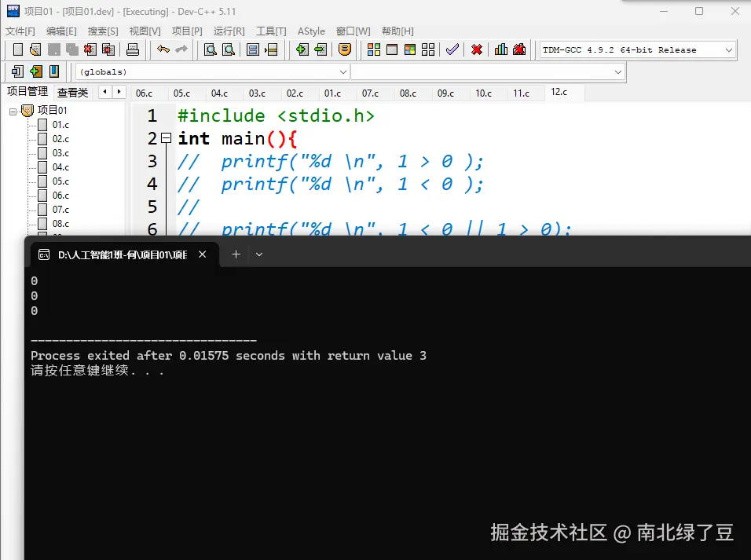Open the 窗口[W] menu

point(353,31)
